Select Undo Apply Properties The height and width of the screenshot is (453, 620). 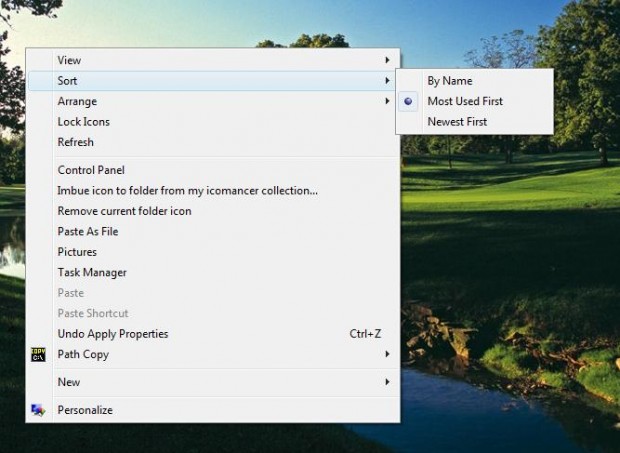click(x=113, y=333)
